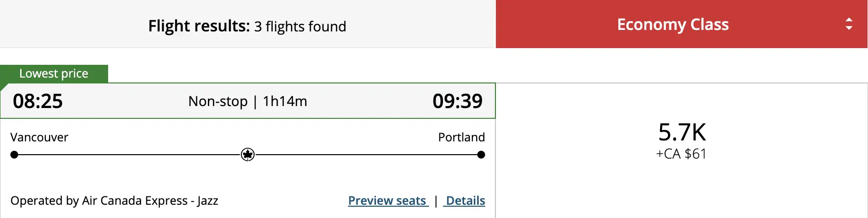Image resolution: width=868 pixels, height=218 pixels.
Task: Click the Economy Class header label
Action: 673,24
